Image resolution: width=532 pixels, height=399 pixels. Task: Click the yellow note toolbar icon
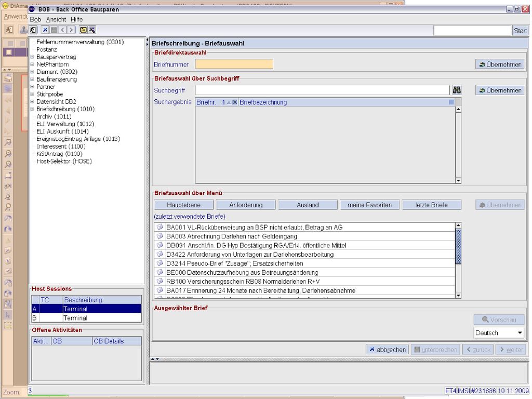point(83,30)
